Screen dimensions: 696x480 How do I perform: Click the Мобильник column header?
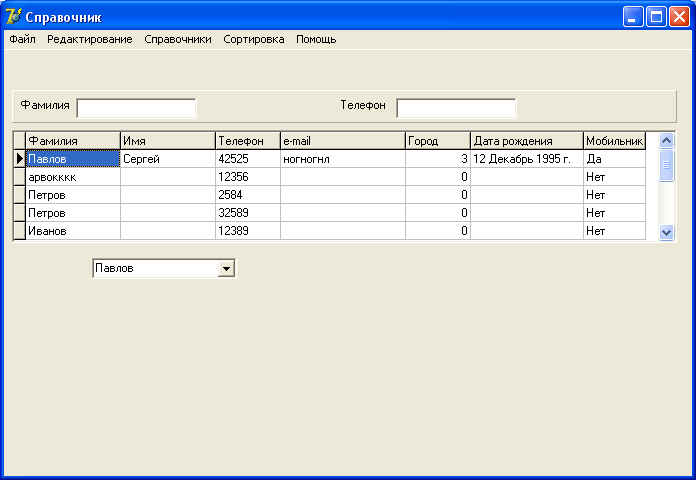coord(614,141)
